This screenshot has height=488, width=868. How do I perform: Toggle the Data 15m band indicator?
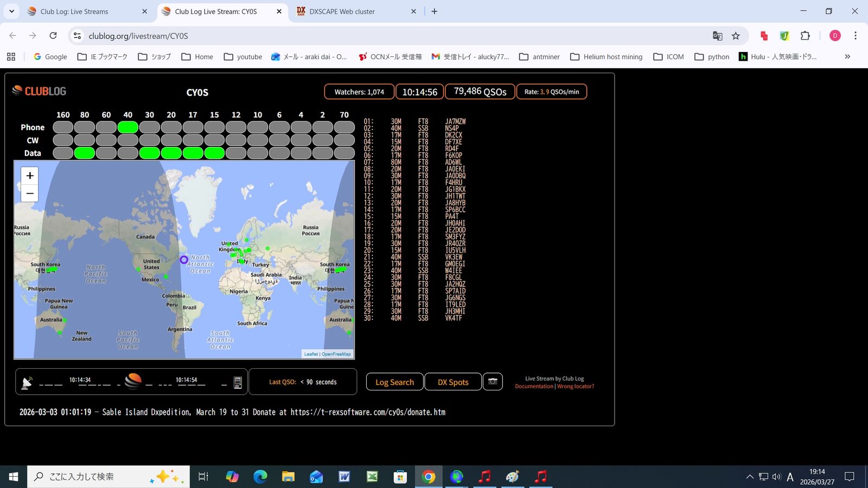[x=214, y=153]
